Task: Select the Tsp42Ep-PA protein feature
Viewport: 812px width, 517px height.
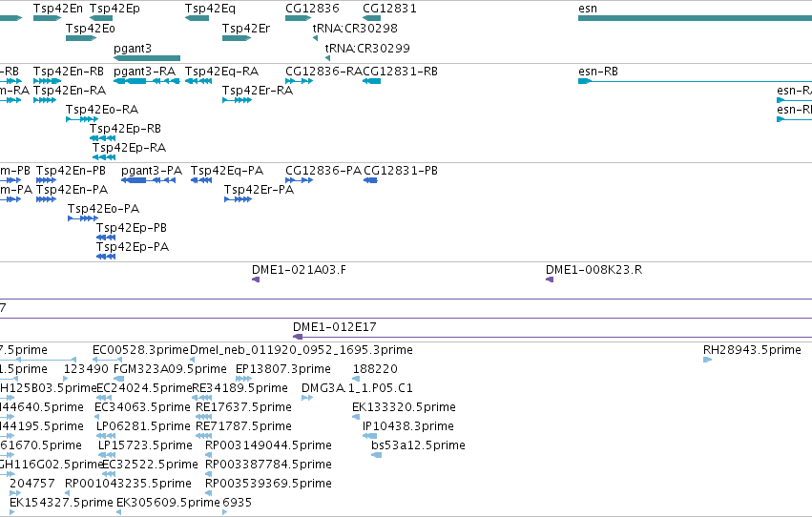Action: pos(106,257)
